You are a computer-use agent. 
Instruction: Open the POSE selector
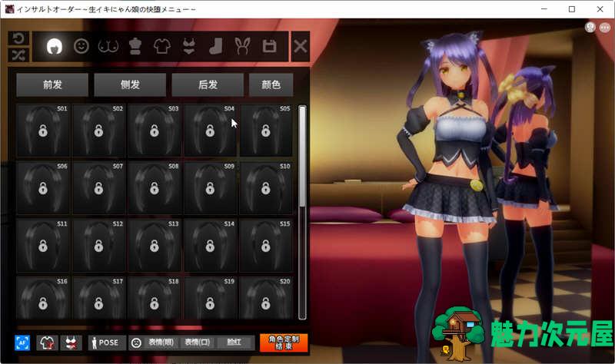(x=107, y=342)
